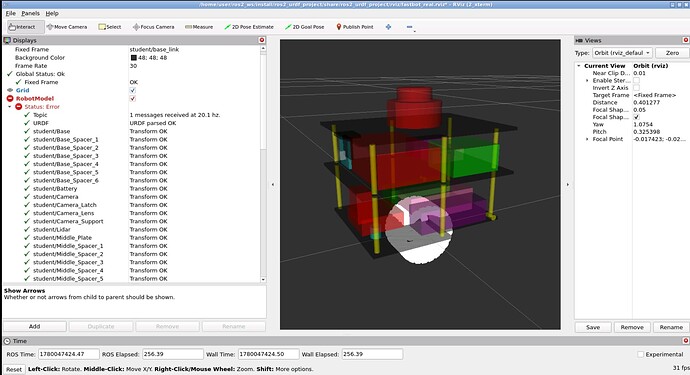Enable the Experimental checkbox
The width and height of the screenshot is (690, 375).
tap(641, 354)
